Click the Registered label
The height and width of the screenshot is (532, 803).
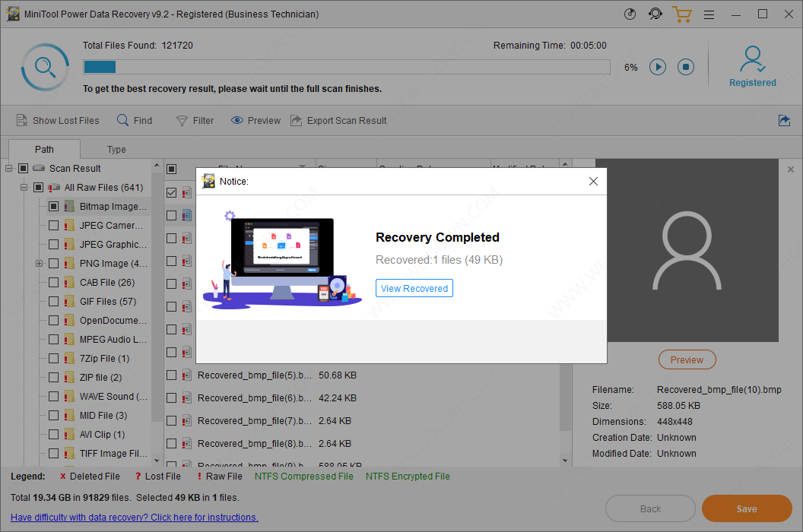tap(752, 82)
